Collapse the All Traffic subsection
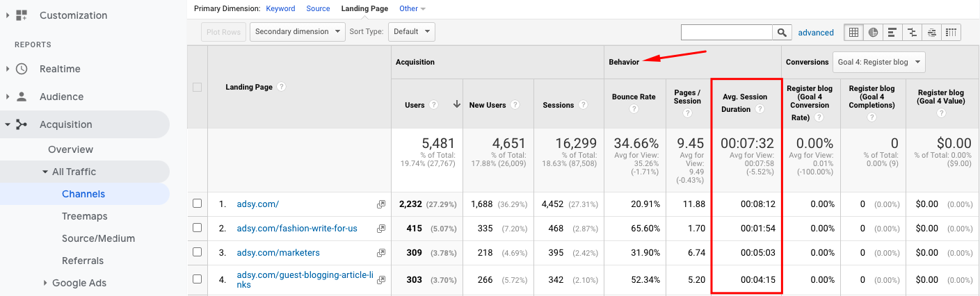Image resolution: width=980 pixels, height=296 pixels. [x=45, y=172]
